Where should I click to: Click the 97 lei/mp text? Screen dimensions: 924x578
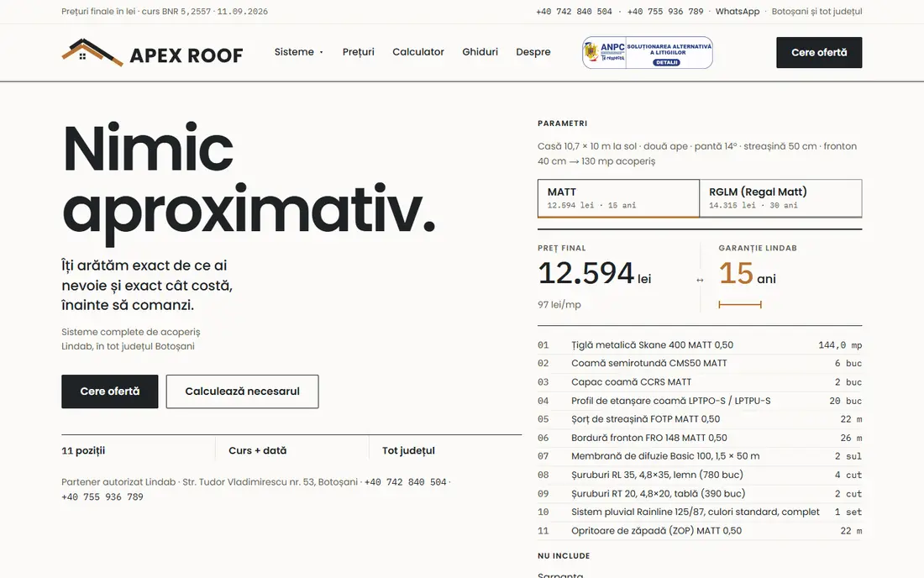559,305
